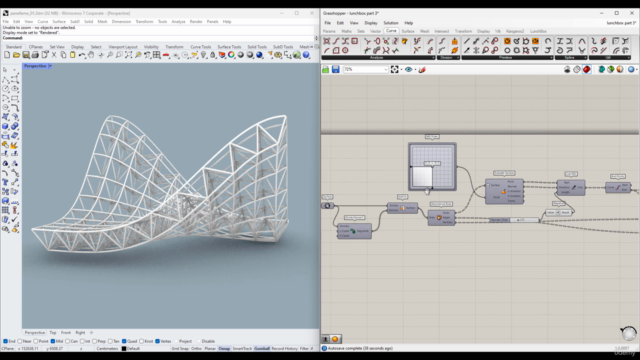This screenshot has height=360, width=640.
Task: Click the Rhino Command input field
Action: click(158, 38)
